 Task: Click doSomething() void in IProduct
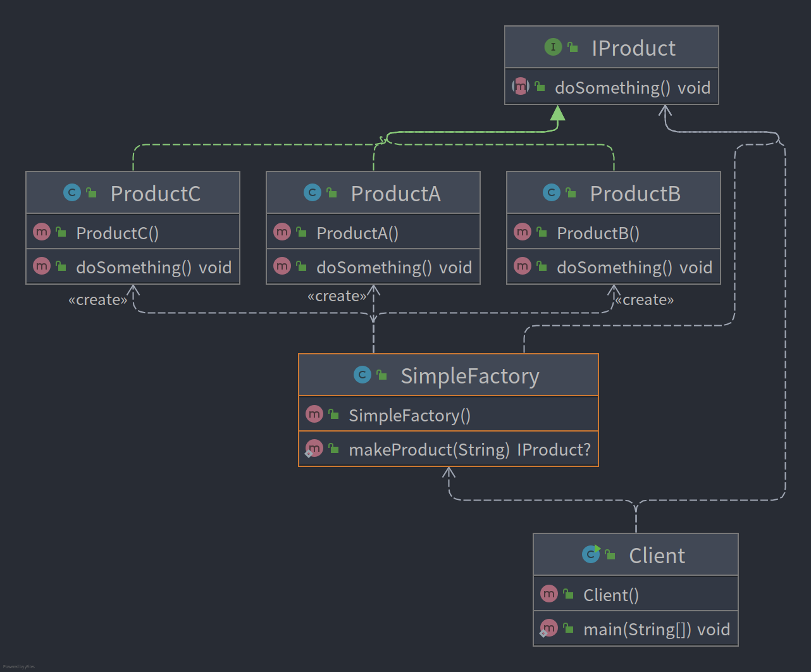click(633, 87)
